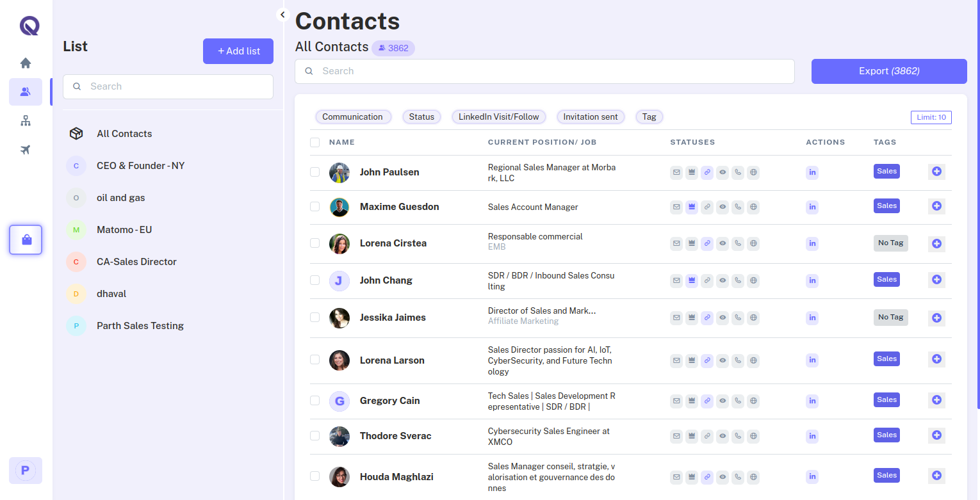Click the email status icon for John Paulsen

(676, 172)
